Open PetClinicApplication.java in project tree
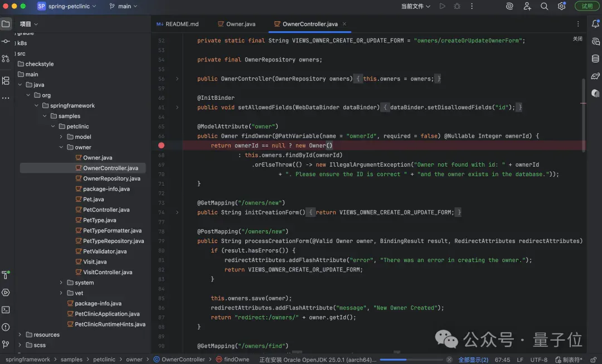This screenshot has width=602, height=364. [x=107, y=314]
